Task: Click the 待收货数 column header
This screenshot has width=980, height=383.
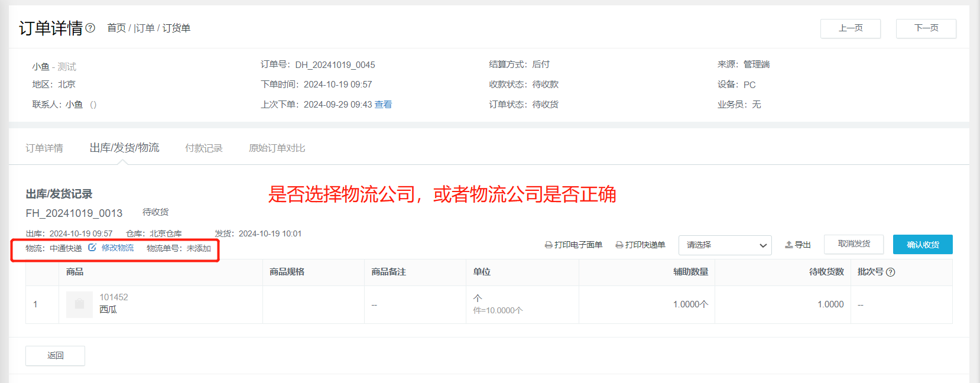Action: point(826,272)
